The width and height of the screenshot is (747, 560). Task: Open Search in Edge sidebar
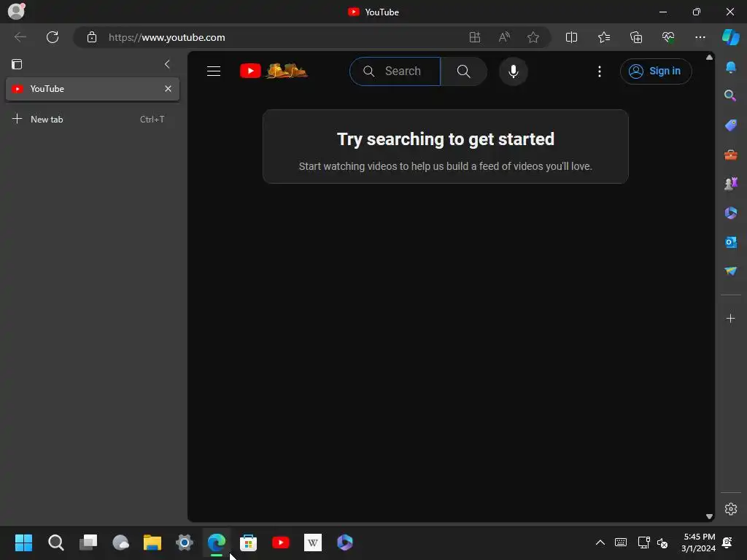coord(731,96)
